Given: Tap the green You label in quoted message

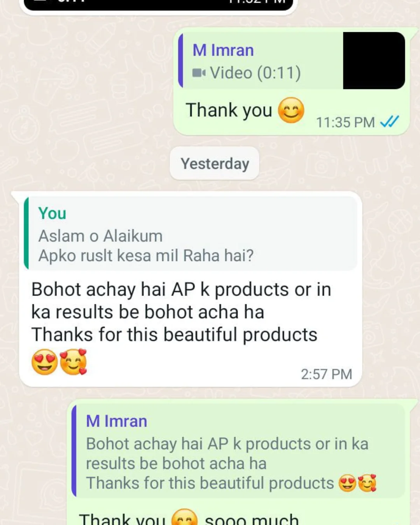Looking at the screenshot, I should [x=52, y=213].
